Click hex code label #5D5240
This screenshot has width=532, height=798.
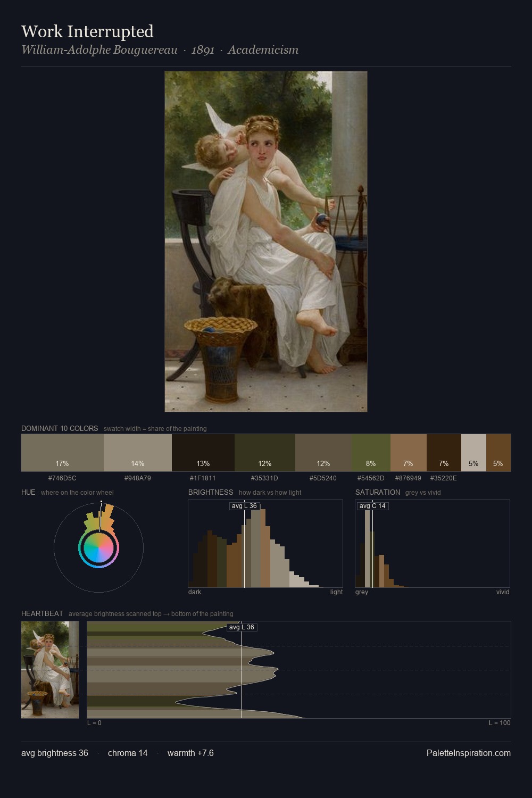[x=323, y=478]
